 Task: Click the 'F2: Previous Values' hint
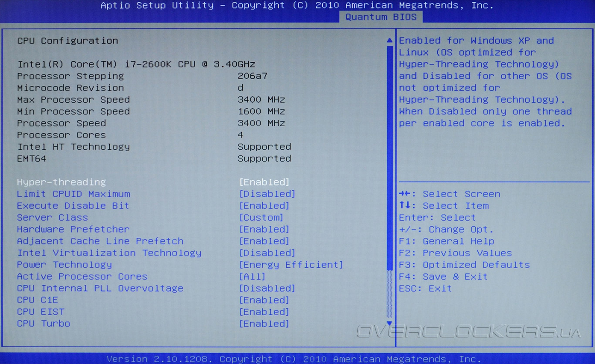(456, 253)
